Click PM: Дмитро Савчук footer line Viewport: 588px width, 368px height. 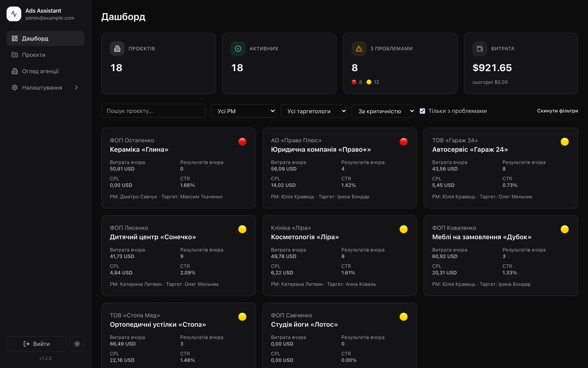[166, 197]
